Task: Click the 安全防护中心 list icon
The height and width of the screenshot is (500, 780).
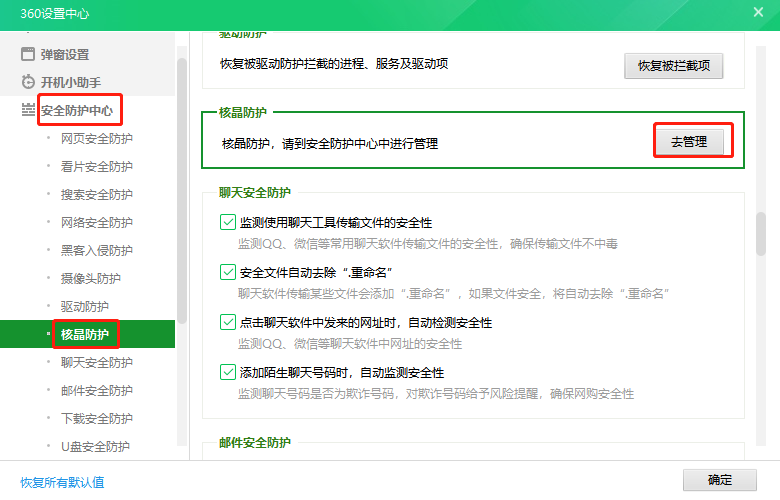Action: (x=28, y=109)
